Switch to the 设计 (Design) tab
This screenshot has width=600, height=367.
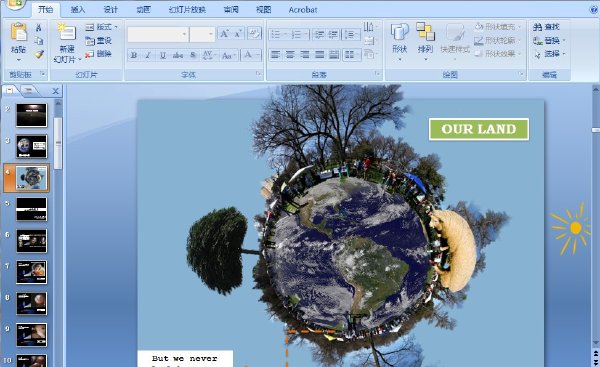111,10
